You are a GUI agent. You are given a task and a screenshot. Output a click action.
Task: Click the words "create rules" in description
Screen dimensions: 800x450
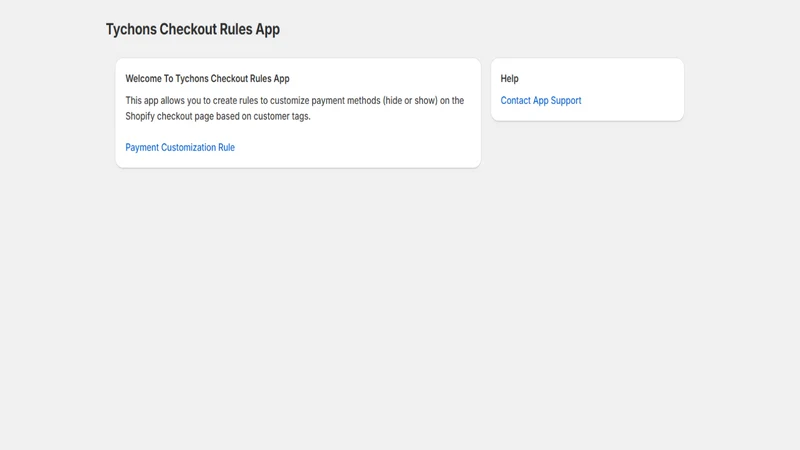click(x=235, y=101)
